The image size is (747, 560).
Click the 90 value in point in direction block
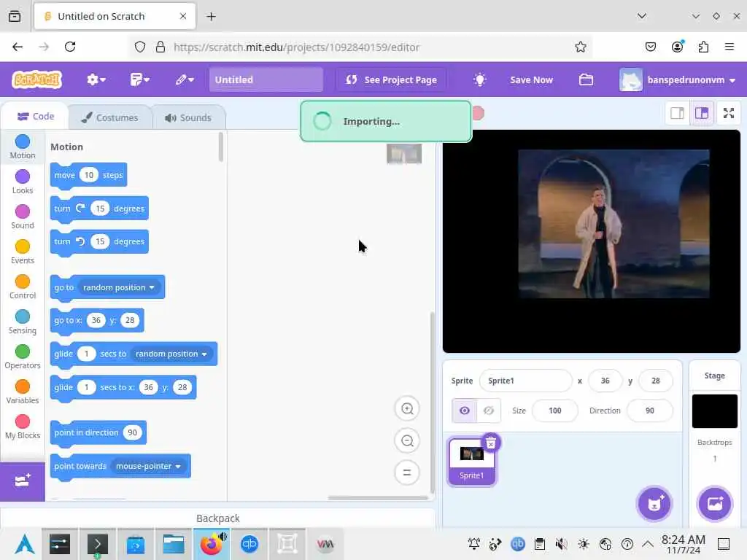(133, 433)
